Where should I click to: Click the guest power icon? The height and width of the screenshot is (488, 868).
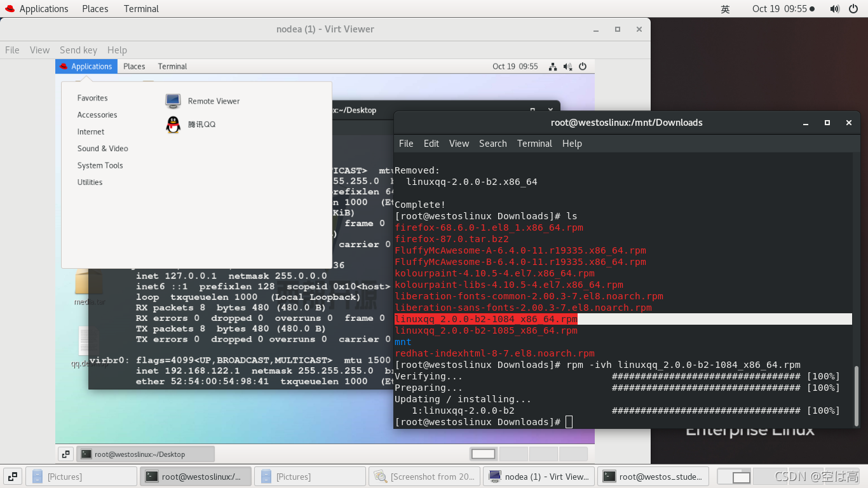pos(582,66)
